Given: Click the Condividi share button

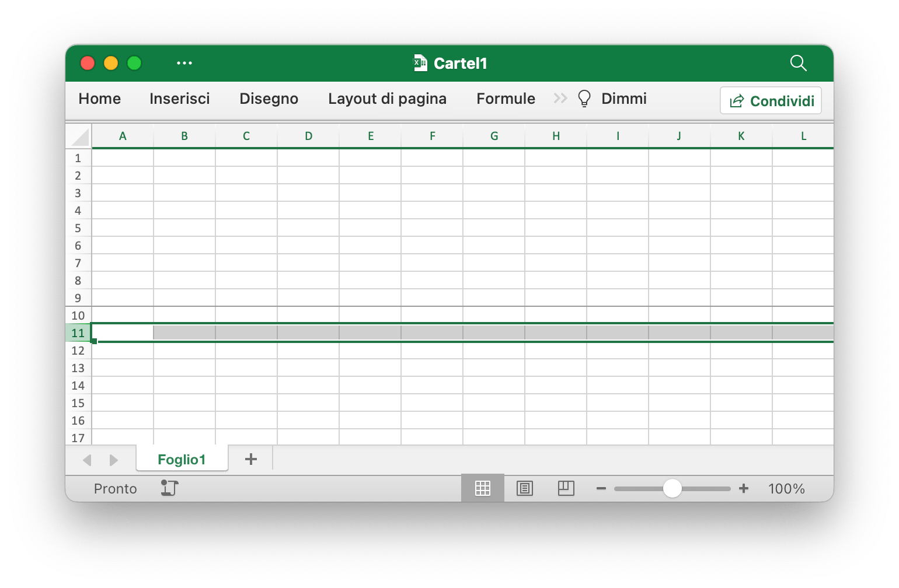Looking at the screenshot, I should (x=771, y=100).
